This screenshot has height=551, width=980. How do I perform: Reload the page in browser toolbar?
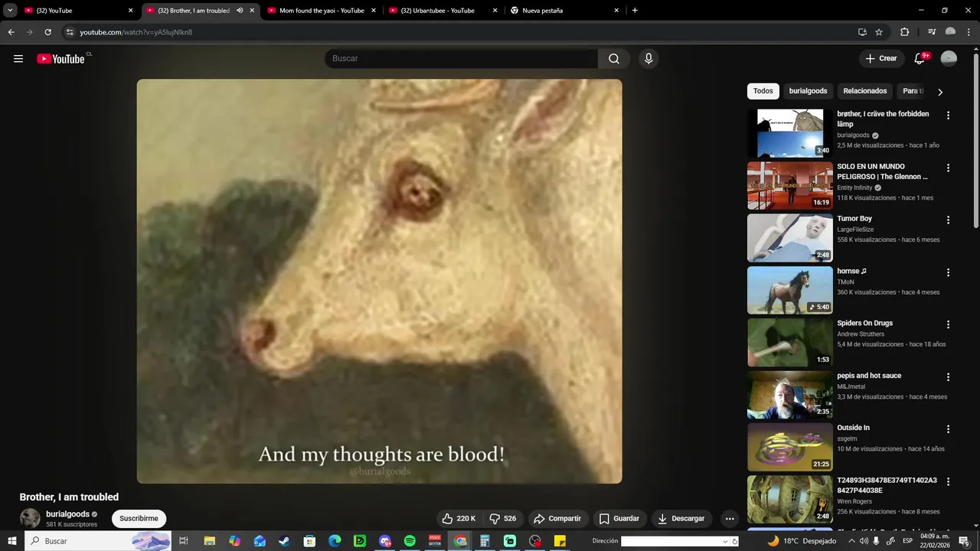[47, 32]
